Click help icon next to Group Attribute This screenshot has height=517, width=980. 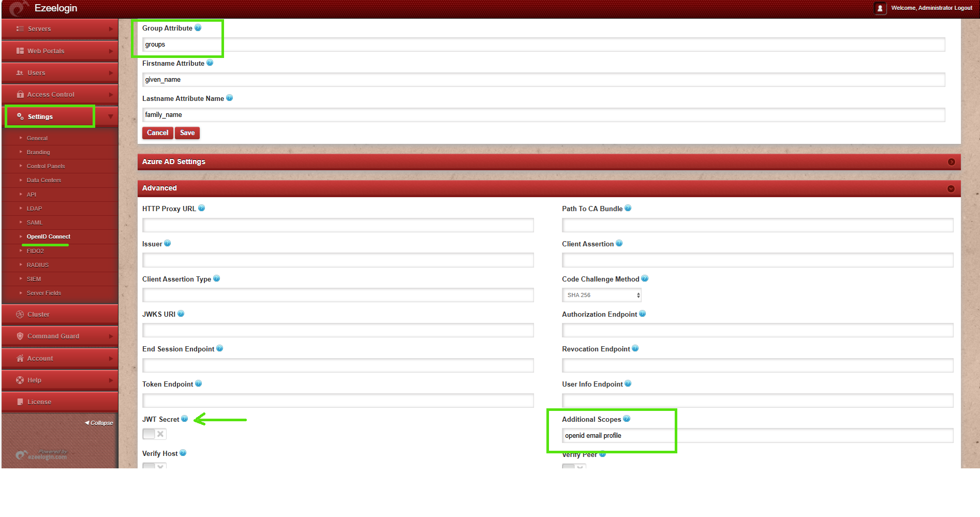198,28
